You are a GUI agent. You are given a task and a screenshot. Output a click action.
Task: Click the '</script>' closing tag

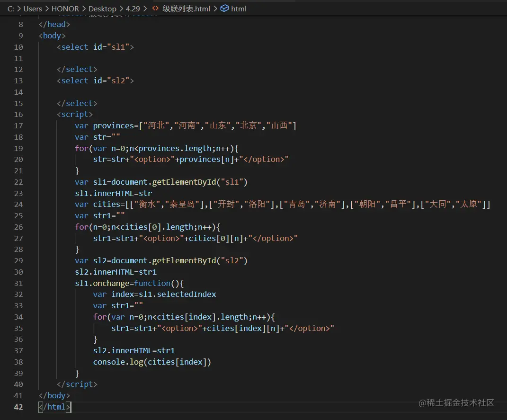coord(77,384)
